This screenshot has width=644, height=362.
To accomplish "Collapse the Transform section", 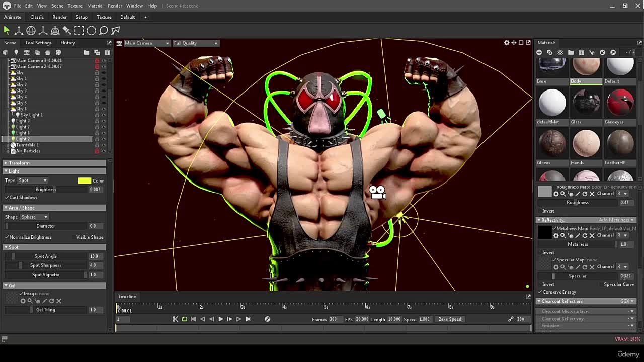I will coord(55,163).
